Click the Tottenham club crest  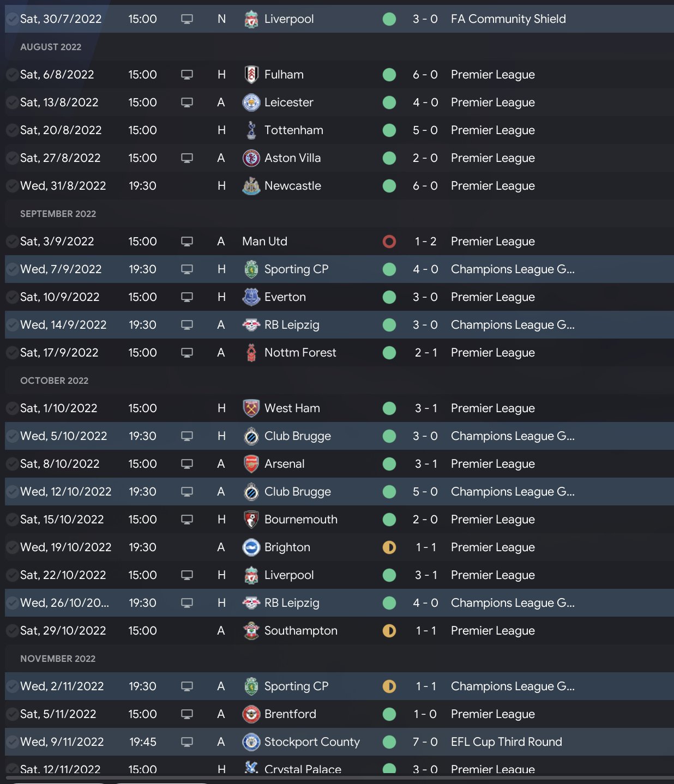[251, 130]
